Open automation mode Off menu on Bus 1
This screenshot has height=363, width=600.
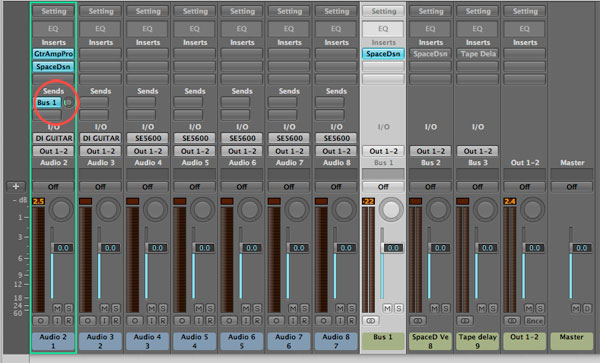point(383,187)
